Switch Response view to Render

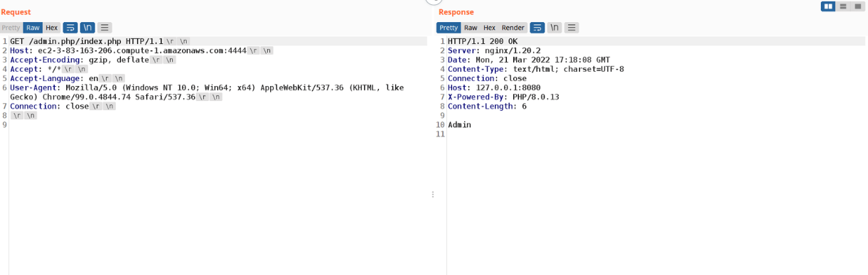513,28
